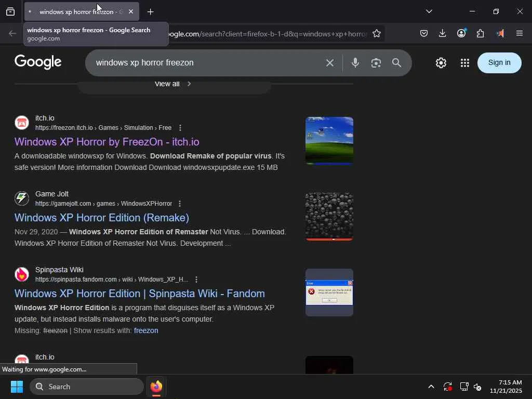Open the error dialog thumbnail image
The height and width of the screenshot is (399, 532).
tap(329, 292)
